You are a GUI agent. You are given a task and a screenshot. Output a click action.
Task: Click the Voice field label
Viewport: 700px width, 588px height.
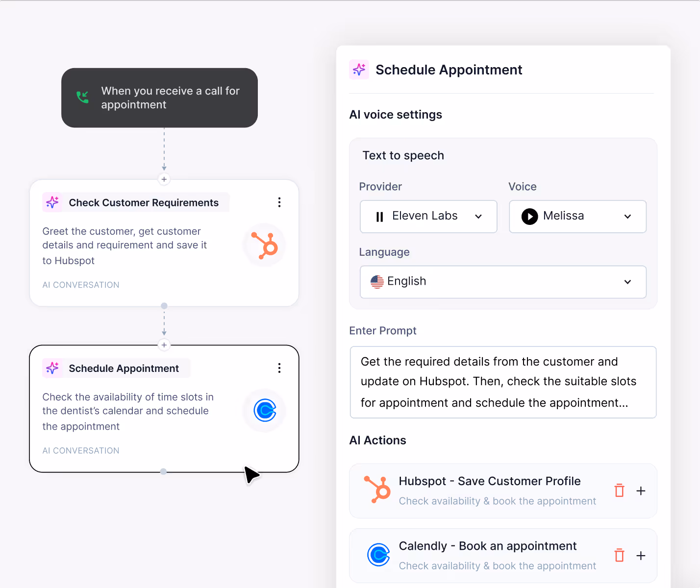523,187
